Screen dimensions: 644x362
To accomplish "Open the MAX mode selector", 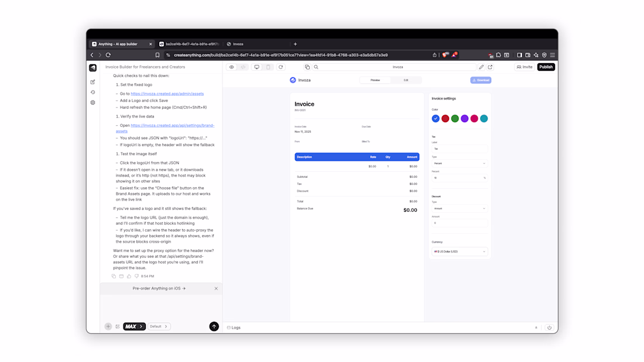I will pyautogui.click(x=134, y=326).
